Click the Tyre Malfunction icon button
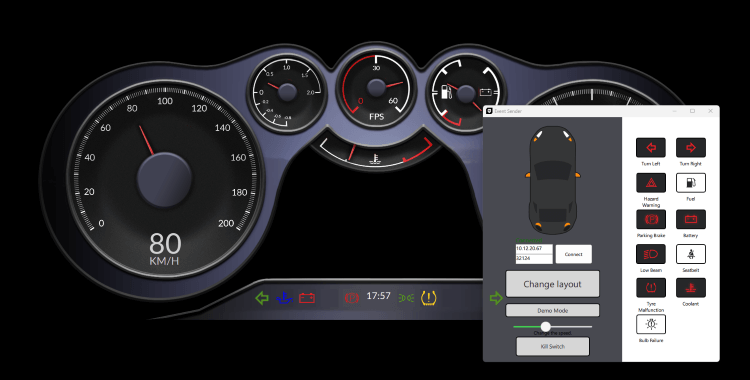750x380 pixels. click(651, 288)
